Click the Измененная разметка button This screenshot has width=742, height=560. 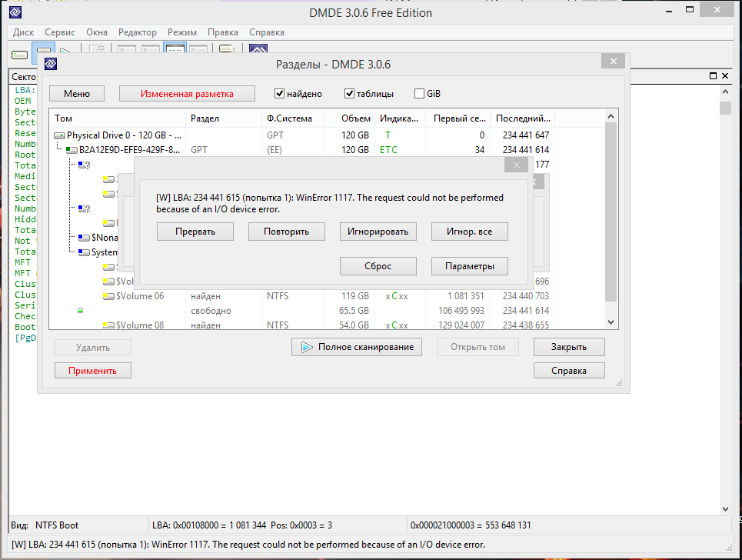point(187,94)
